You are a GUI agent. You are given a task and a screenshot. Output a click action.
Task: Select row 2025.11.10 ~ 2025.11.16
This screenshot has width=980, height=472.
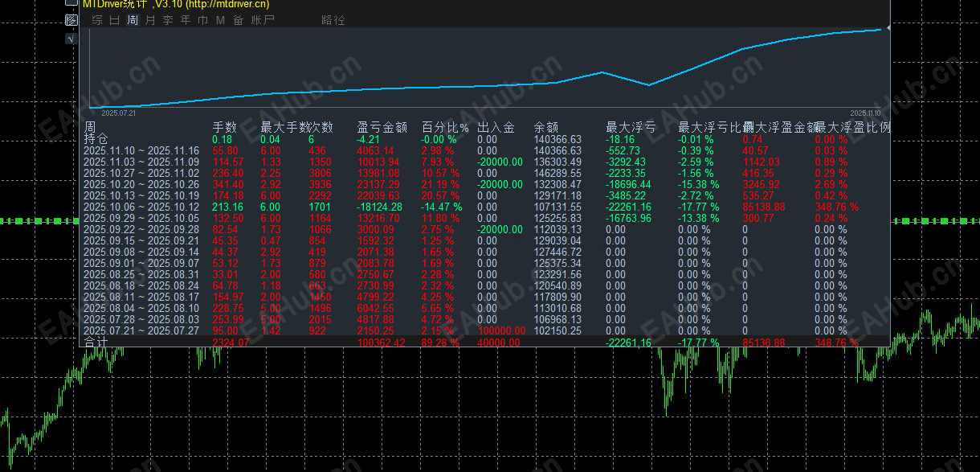tap(141, 150)
